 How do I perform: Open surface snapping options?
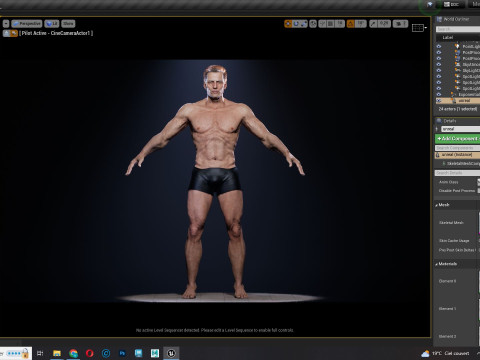point(322,24)
